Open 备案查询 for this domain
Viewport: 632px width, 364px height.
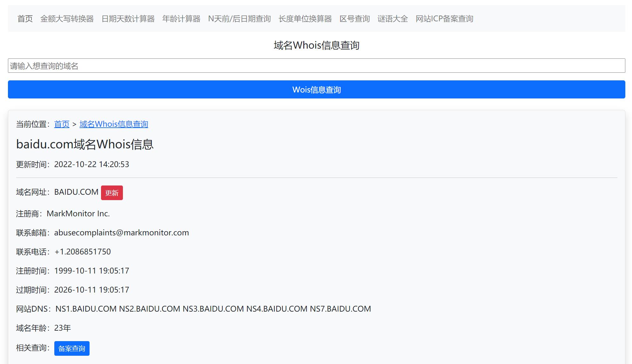click(71, 348)
